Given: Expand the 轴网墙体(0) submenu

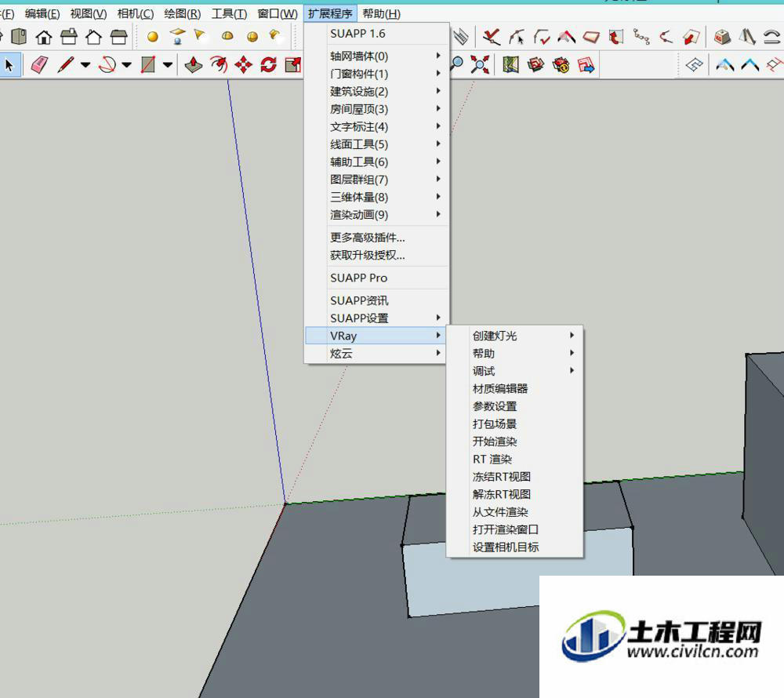Looking at the screenshot, I should pos(376,56).
